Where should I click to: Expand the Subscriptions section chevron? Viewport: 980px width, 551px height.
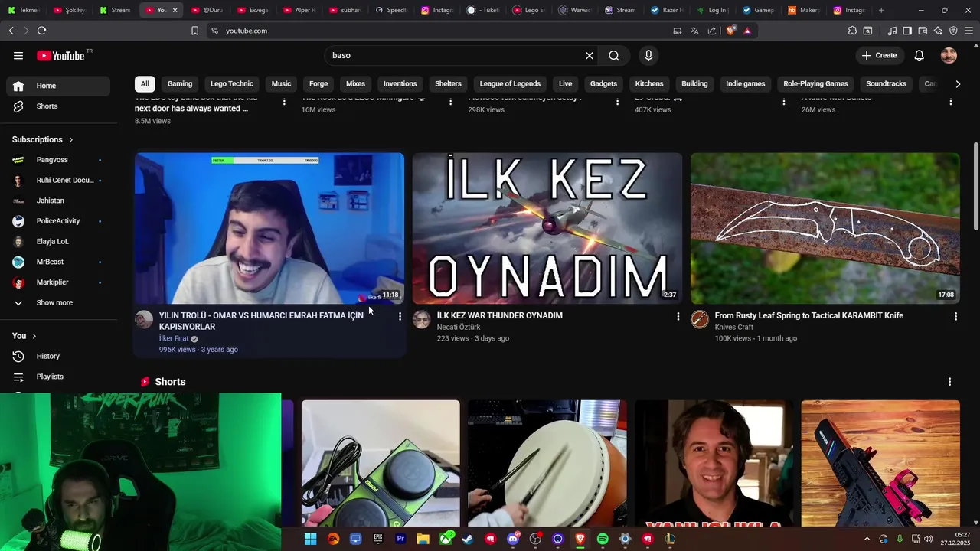pos(70,140)
